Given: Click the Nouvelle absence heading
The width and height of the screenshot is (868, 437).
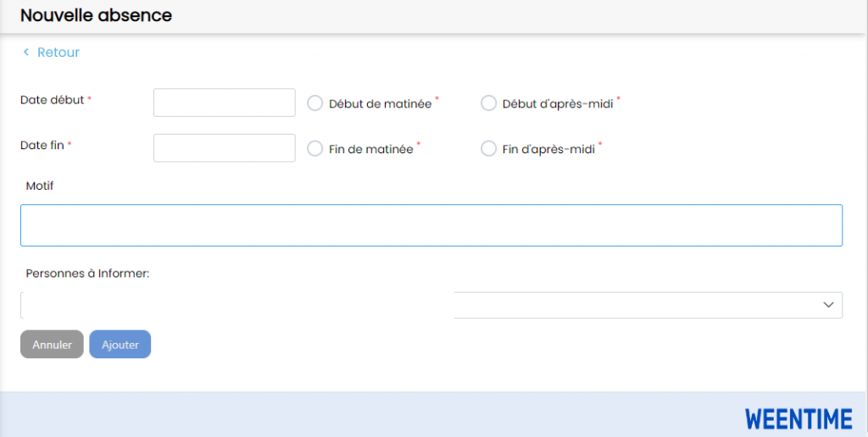Looking at the screenshot, I should [97, 15].
